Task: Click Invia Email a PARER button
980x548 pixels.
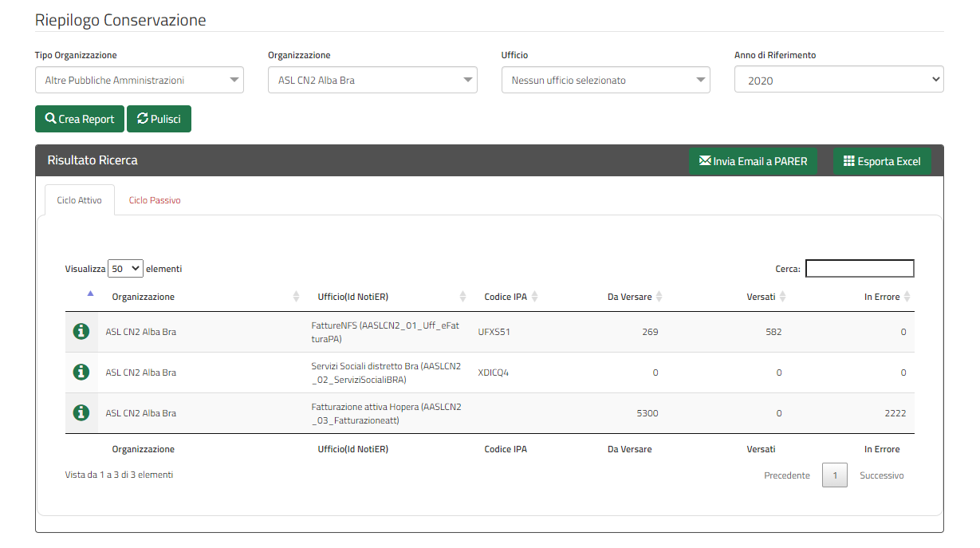Action: click(753, 161)
